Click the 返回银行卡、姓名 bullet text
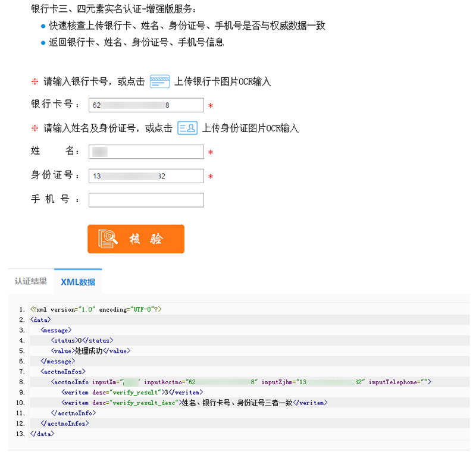The image size is (476, 455). click(136, 42)
